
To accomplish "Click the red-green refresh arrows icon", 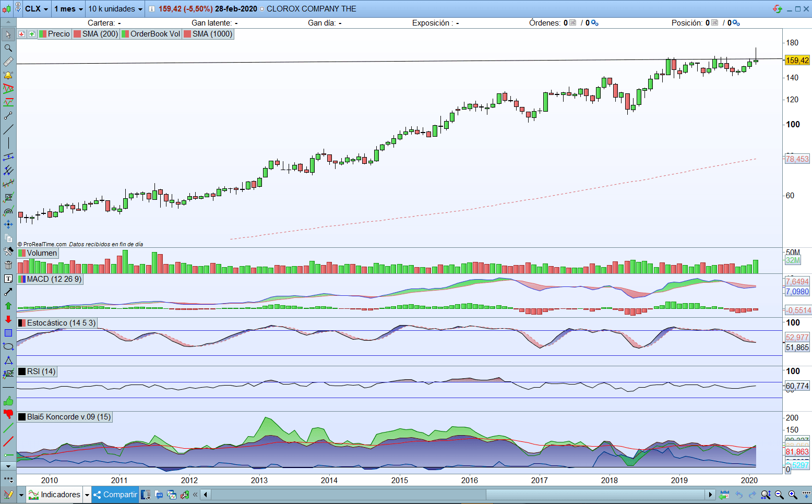I will [x=778, y=9].
